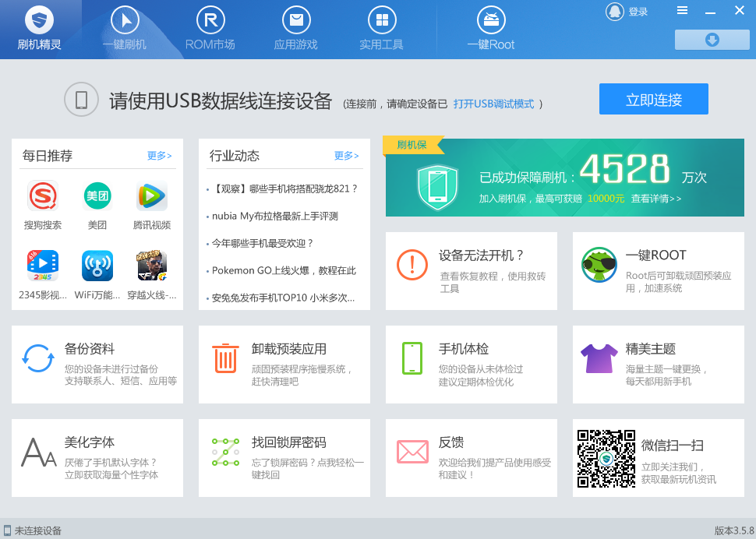Open the 刷机精灵 home tab
The height and width of the screenshot is (539, 756).
[x=40, y=29]
